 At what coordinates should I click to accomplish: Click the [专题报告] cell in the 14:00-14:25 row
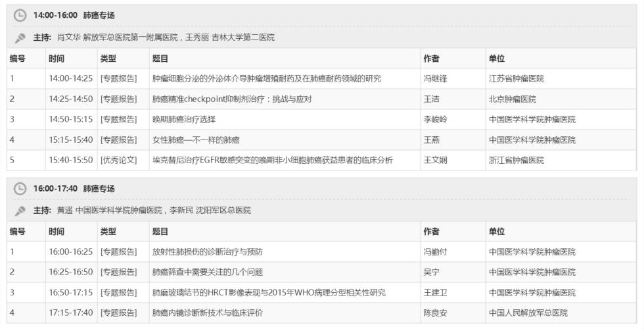pos(119,78)
